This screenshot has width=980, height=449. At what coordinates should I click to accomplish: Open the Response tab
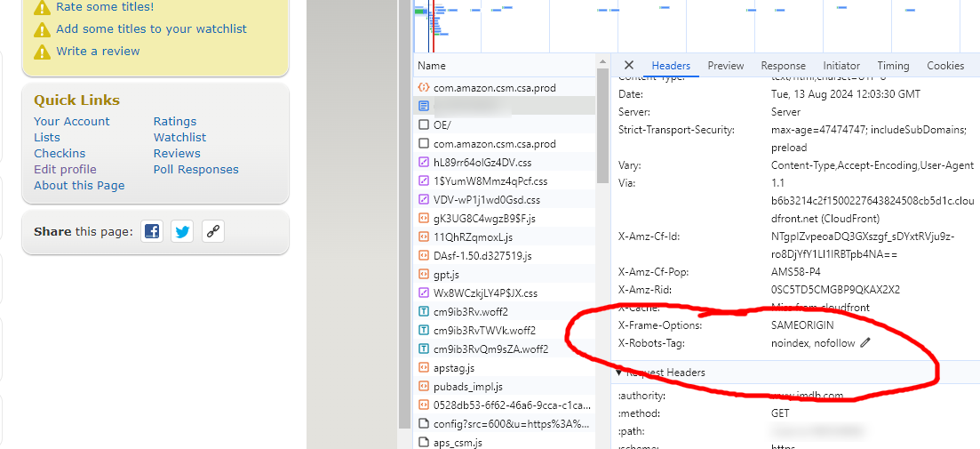(x=783, y=66)
